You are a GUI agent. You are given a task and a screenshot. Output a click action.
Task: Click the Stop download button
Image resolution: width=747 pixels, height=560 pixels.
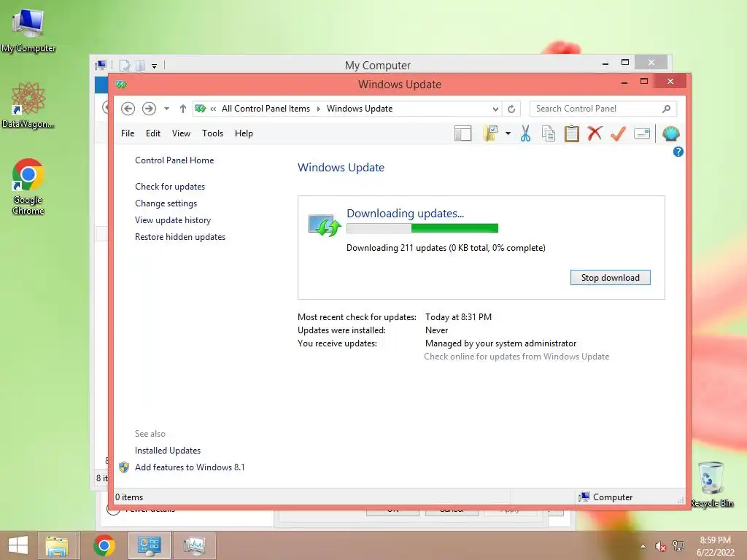coord(611,278)
